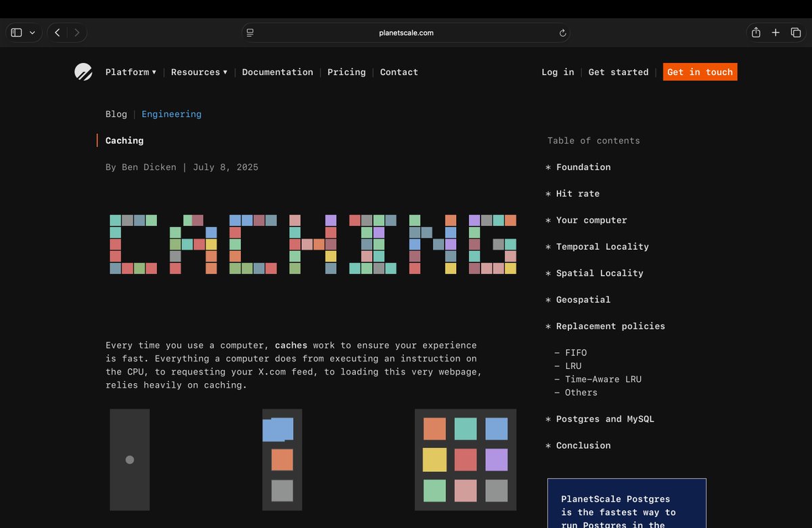Show the tab overview icon
The height and width of the screenshot is (528, 812).
(x=796, y=32)
